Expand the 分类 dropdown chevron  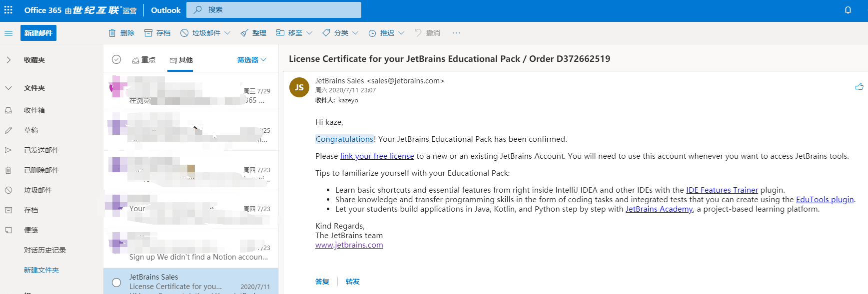[355, 33]
